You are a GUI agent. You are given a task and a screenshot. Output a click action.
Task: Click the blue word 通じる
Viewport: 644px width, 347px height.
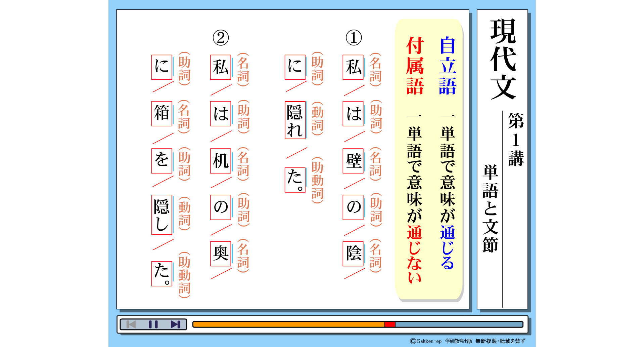pyautogui.click(x=448, y=247)
